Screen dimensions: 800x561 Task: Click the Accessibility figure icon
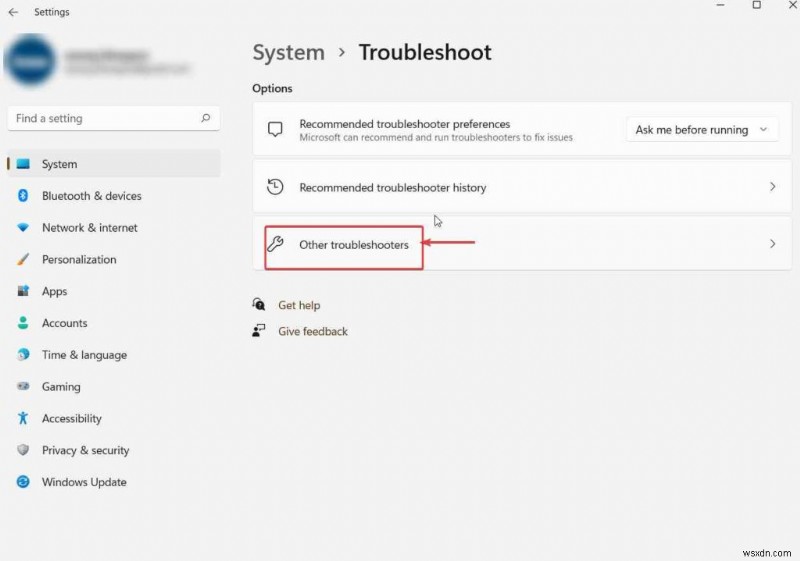[23, 418]
